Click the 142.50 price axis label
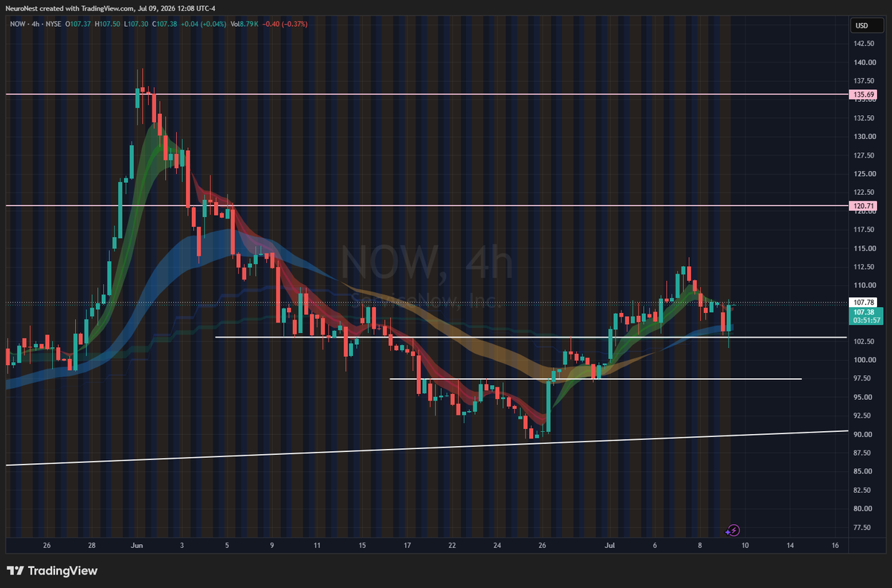Viewport: 892px width, 588px height. [862, 44]
